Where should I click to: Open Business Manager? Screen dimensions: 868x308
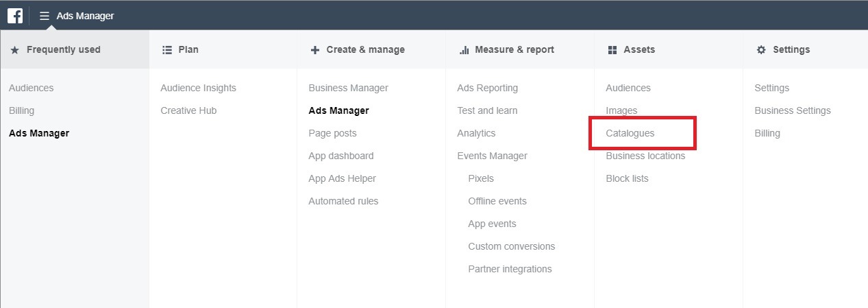coord(349,88)
